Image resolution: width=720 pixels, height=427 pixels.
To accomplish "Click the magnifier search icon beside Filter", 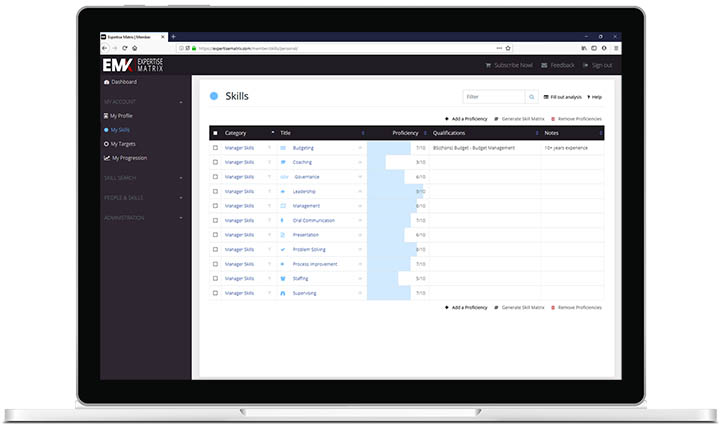I will pyautogui.click(x=531, y=97).
